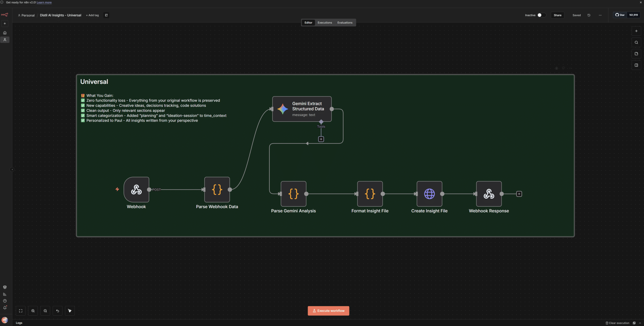The height and width of the screenshot is (326, 644).
Task: Add a node using the canvas plus button
Action: click(x=636, y=31)
